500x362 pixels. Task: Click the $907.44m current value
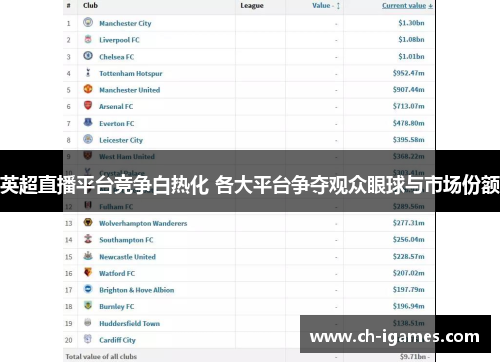point(408,89)
